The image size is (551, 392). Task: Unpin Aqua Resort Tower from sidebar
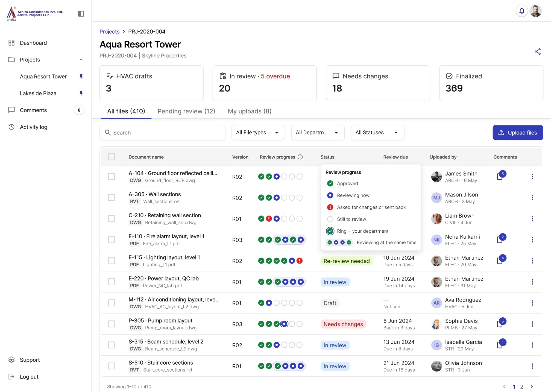[81, 77]
